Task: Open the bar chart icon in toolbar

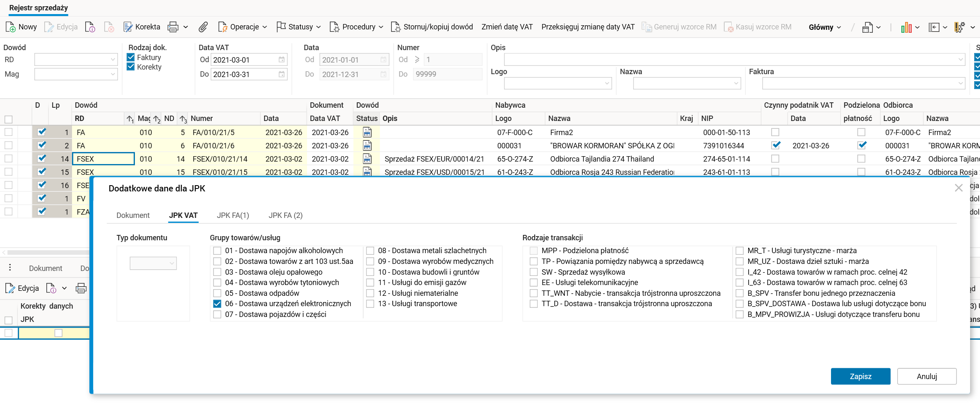Action: (x=906, y=27)
